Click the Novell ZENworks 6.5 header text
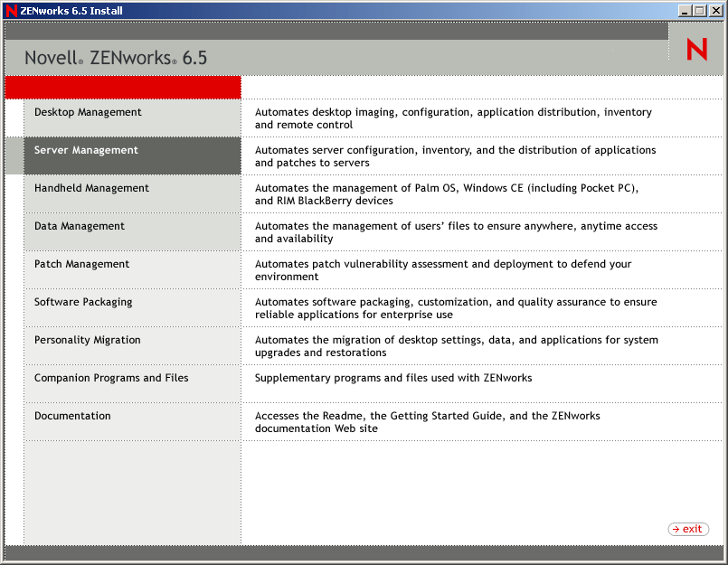The width and height of the screenshot is (728, 565). [x=115, y=57]
